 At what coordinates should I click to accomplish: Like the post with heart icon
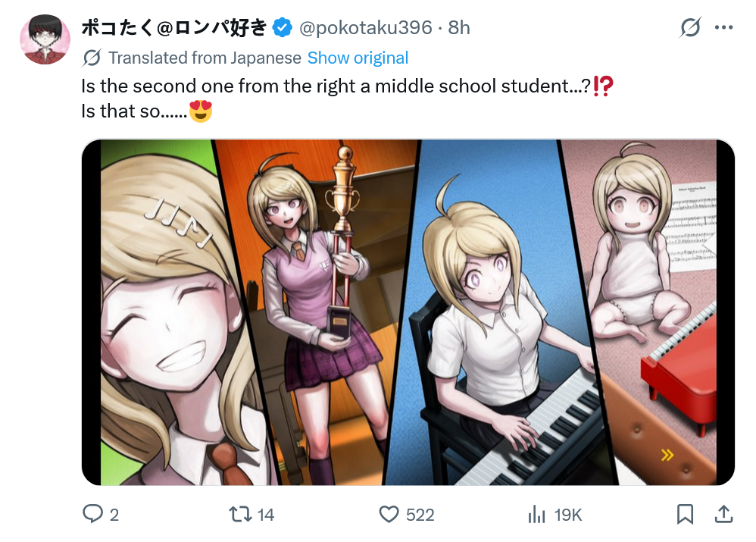point(389,514)
